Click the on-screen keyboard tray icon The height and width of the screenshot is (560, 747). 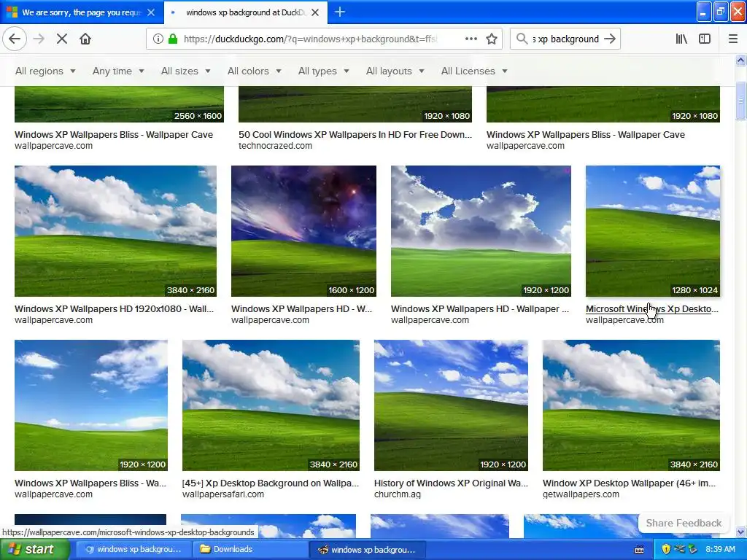click(639, 550)
